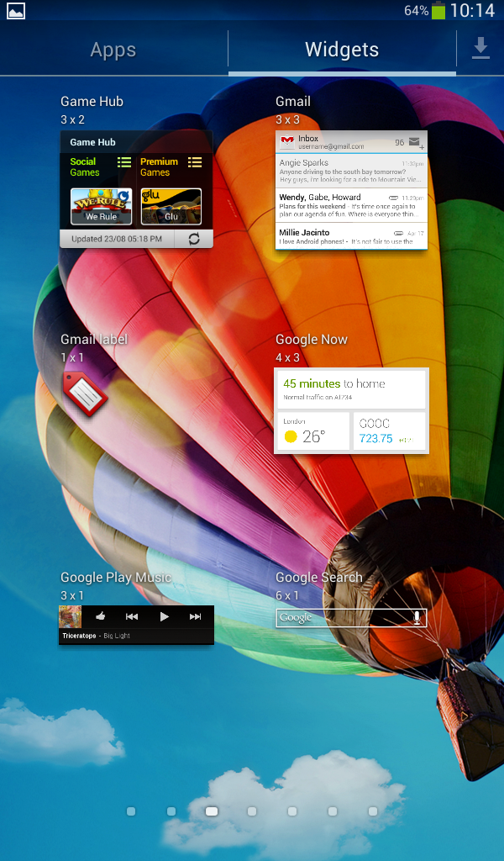Tap microphone icon in Google Search widget
504x861 pixels.
pos(416,618)
